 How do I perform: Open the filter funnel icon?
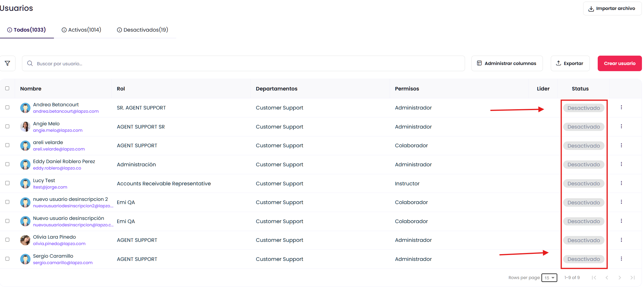click(x=8, y=63)
